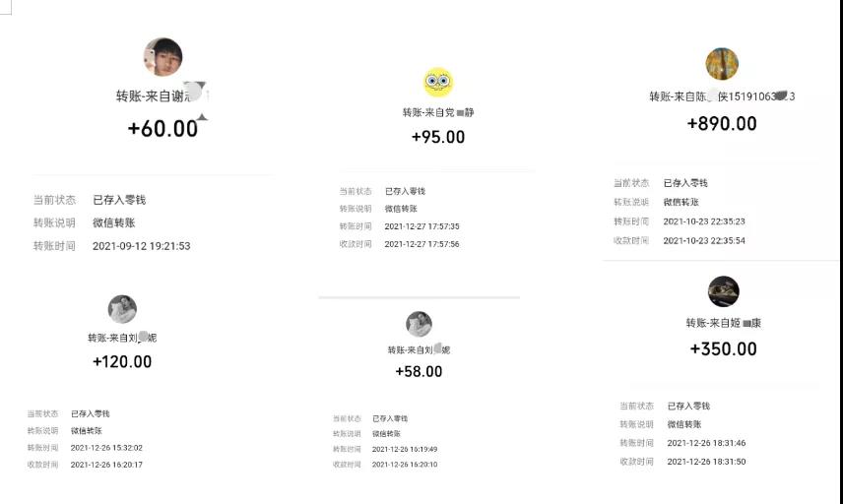Click the receipt time 2021-12-27 17:57:56

(422, 244)
